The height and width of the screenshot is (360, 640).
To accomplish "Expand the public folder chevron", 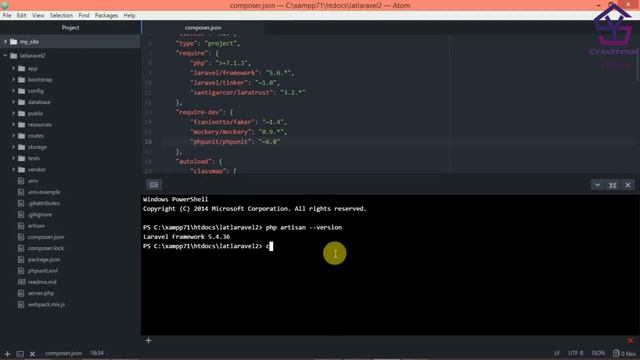I will pyautogui.click(x=13, y=113).
